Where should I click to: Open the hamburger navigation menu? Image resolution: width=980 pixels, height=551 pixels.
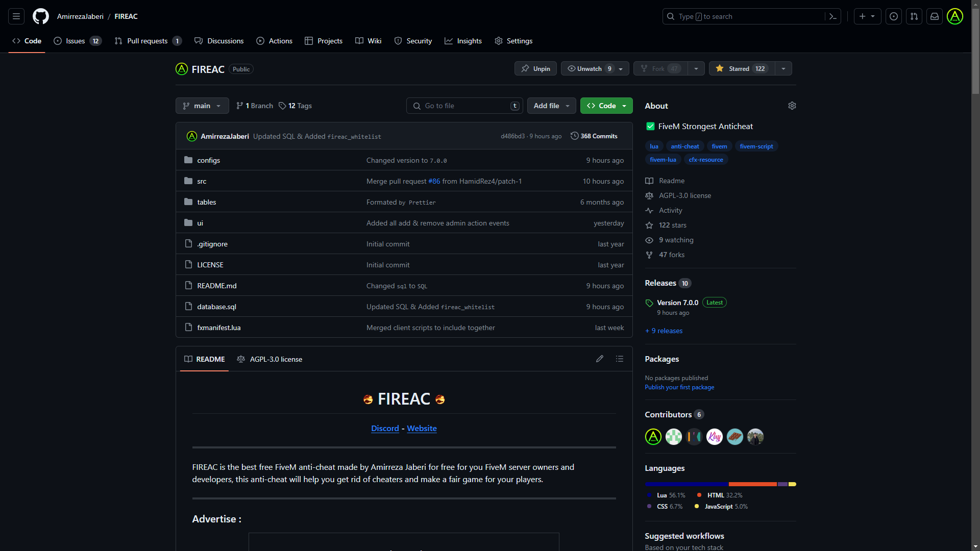pyautogui.click(x=16, y=16)
